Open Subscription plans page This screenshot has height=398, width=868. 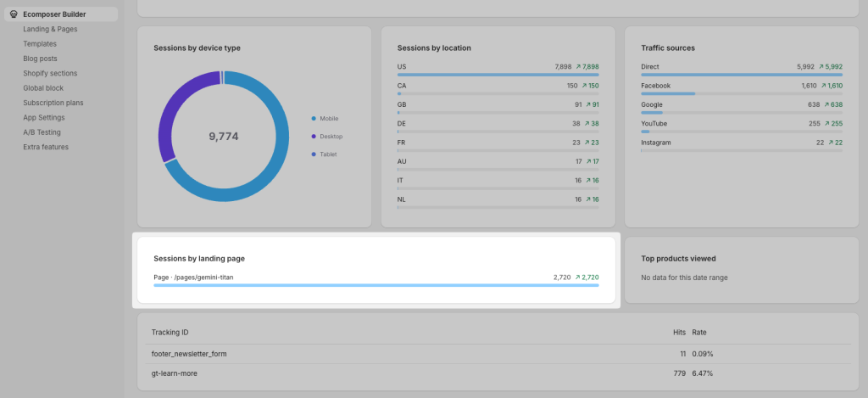pyautogui.click(x=53, y=103)
